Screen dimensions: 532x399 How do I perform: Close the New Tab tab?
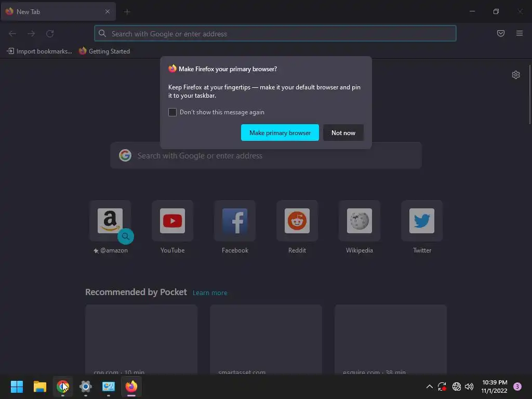pos(108,11)
